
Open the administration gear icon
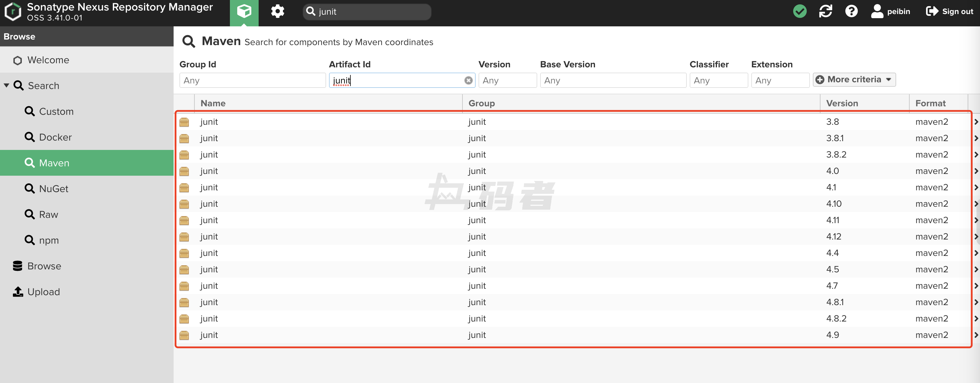pos(277,11)
